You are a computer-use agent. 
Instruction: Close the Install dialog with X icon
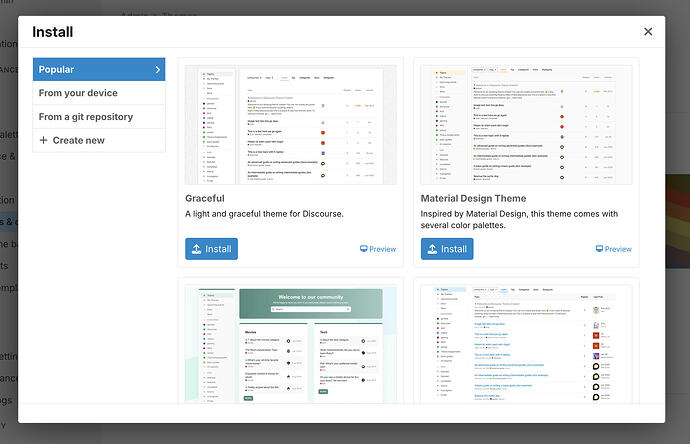(648, 32)
